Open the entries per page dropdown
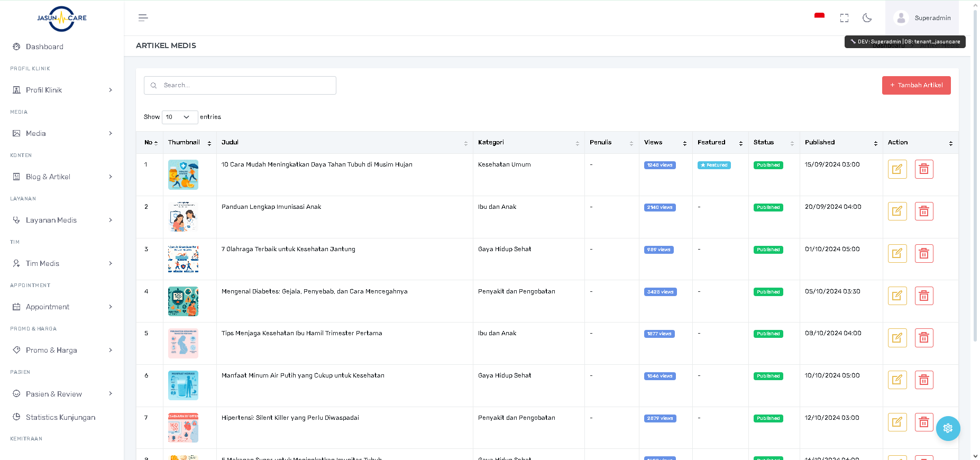Screen dimensions: 980x460 pos(179,117)
